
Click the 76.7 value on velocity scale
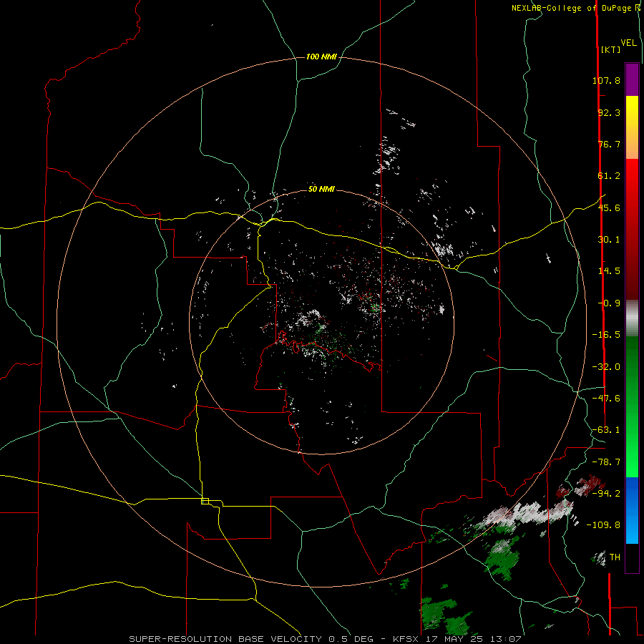(609, 144)
